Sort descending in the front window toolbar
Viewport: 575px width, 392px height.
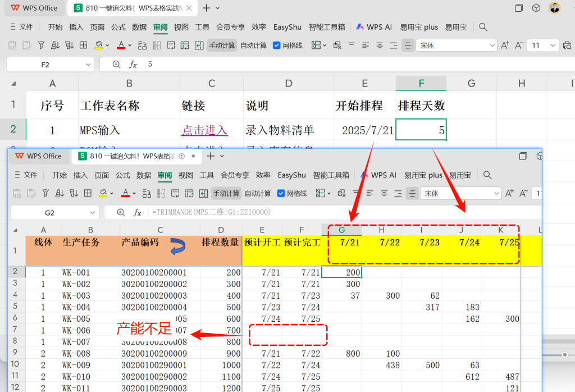click(74, 193)
